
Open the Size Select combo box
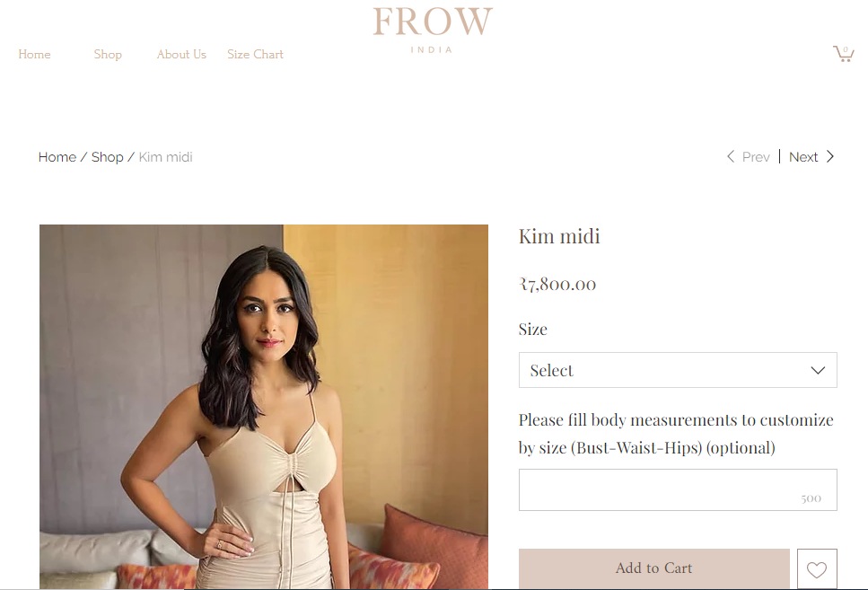point(678,370)
